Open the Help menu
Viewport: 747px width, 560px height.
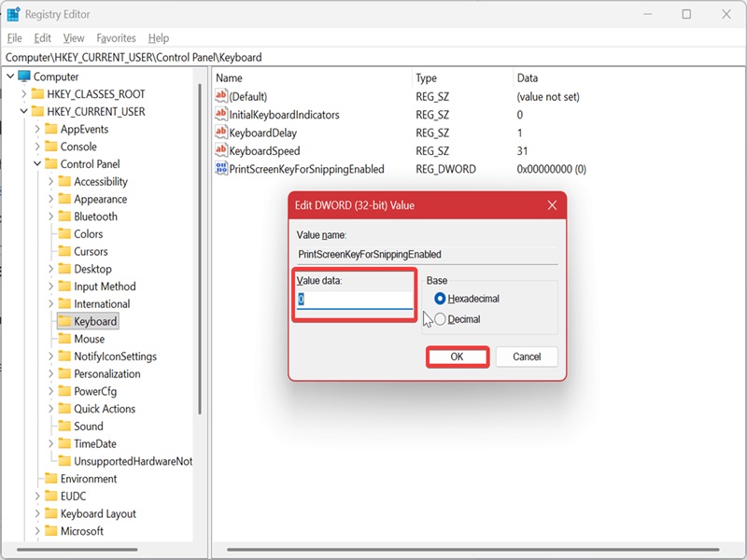coord(158,38)
